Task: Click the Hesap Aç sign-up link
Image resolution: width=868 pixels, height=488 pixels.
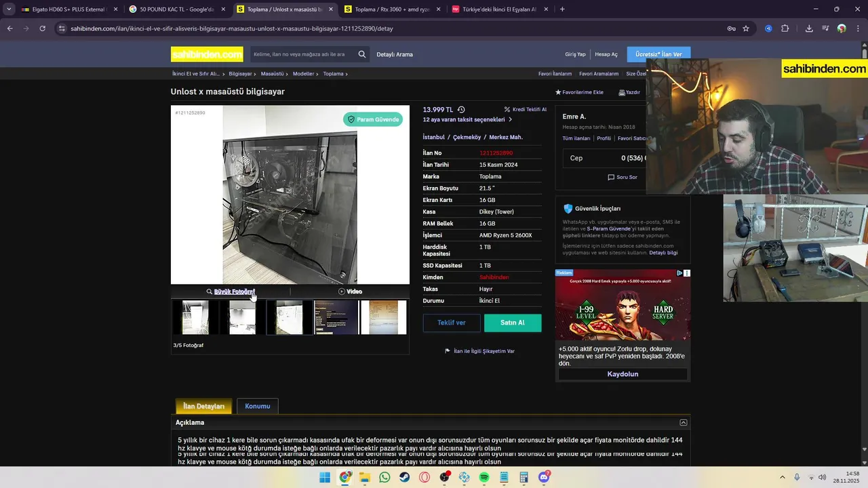Action: 606,54
